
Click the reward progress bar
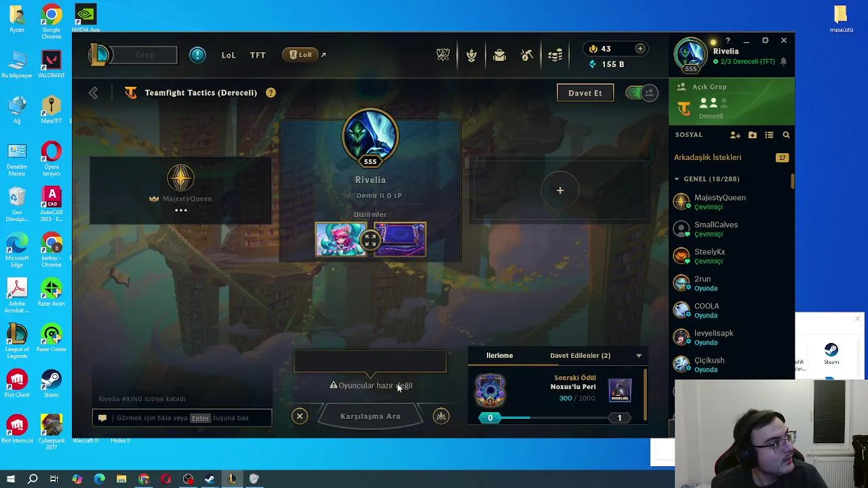(555, 418)
